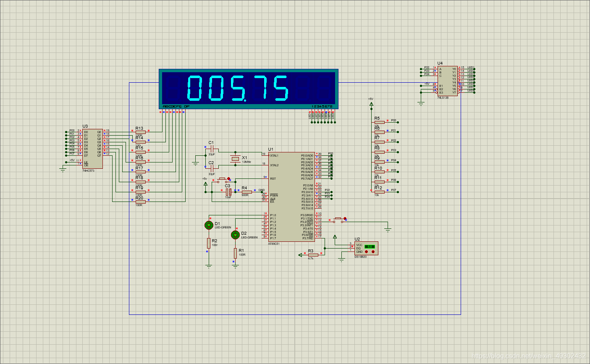
Task: Select resistor R2 below LED D1
Action: (209, 243)
